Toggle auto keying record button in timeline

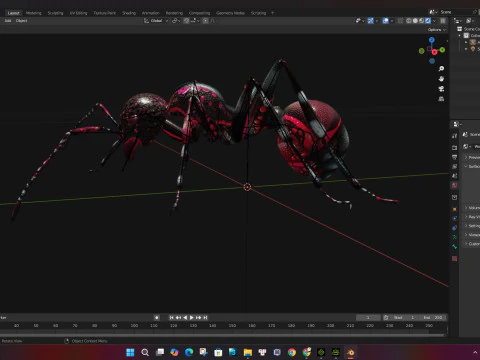[x=157, y=318]
